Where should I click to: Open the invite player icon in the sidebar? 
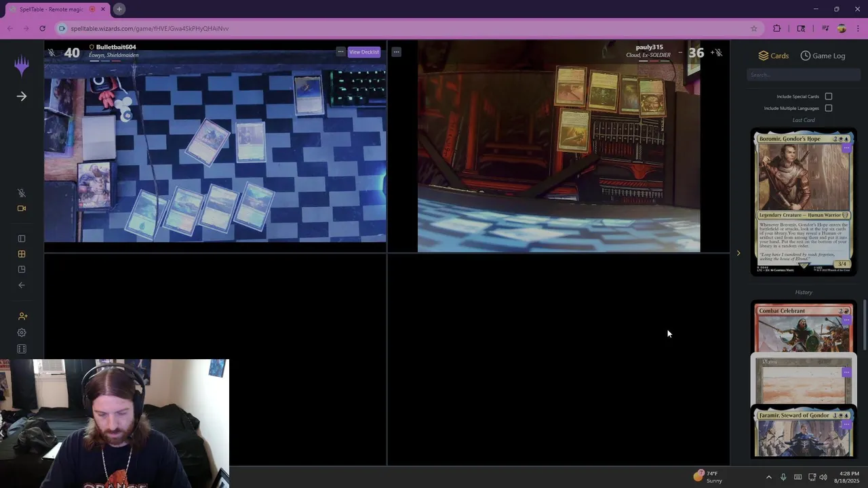pos(22,316)
